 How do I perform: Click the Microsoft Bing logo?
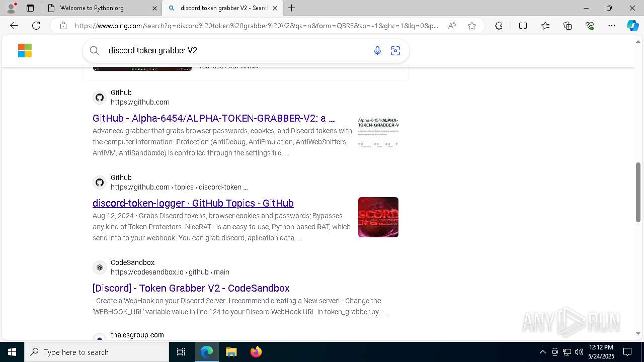point(25,50)
